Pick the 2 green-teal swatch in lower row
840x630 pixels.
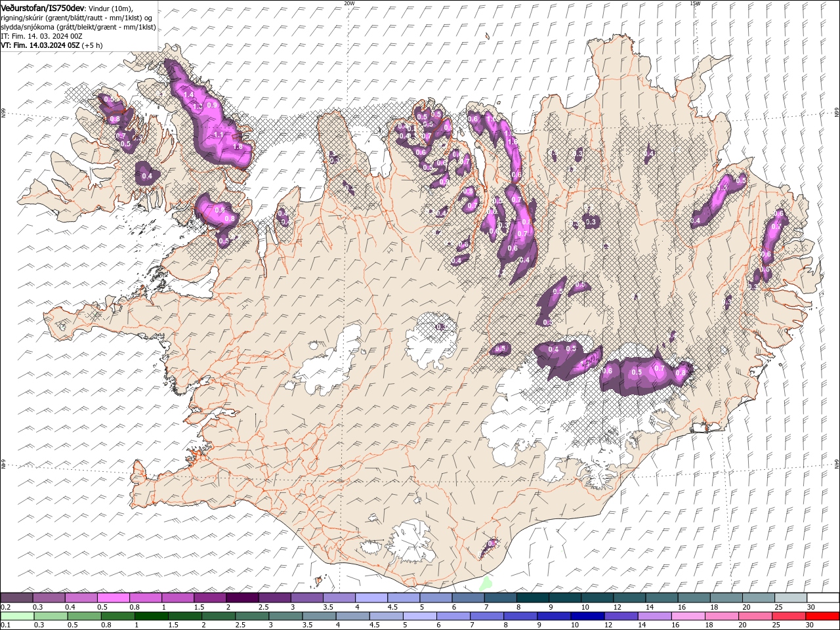click(218, 616)
